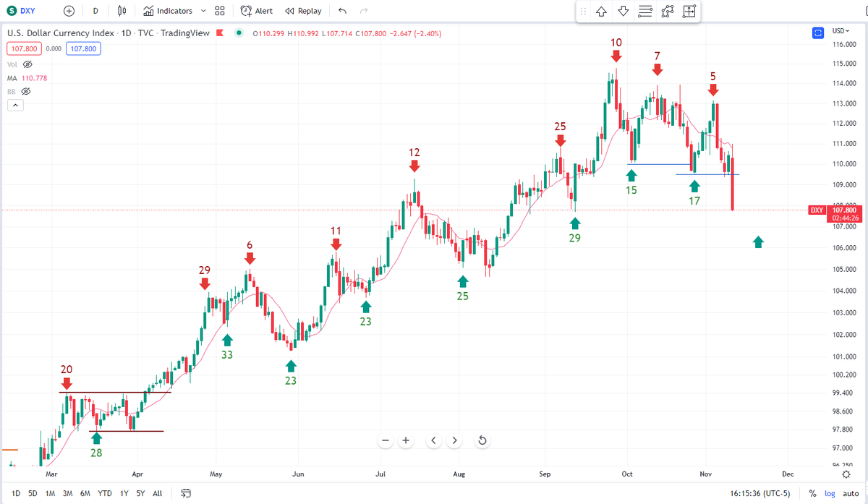Click the add symbol plus icon

coord(69,11)
